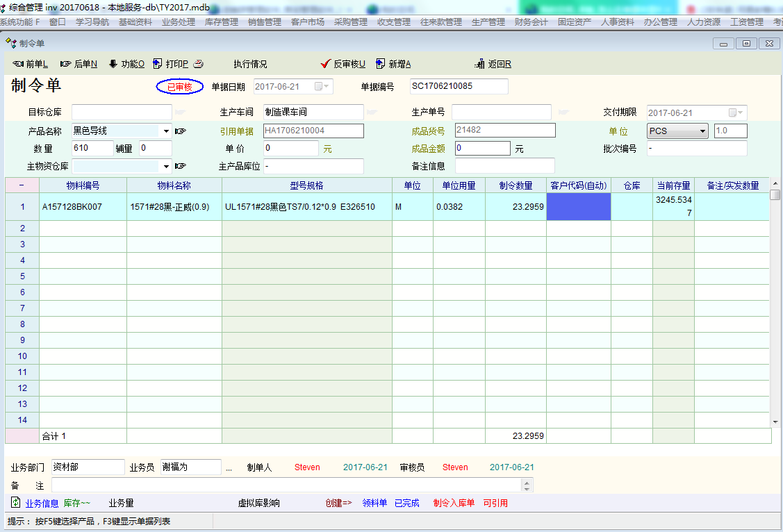Open the 功能O function arrow
The image size is (783, 532).
pyautogui.click(x=113, y=64)
